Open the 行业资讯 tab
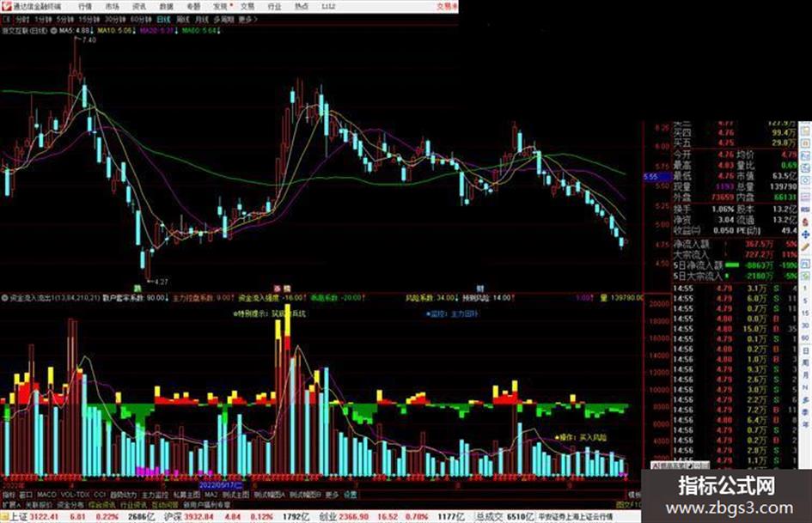Viewport: 812px width, 523px height. tap(134, 504)
